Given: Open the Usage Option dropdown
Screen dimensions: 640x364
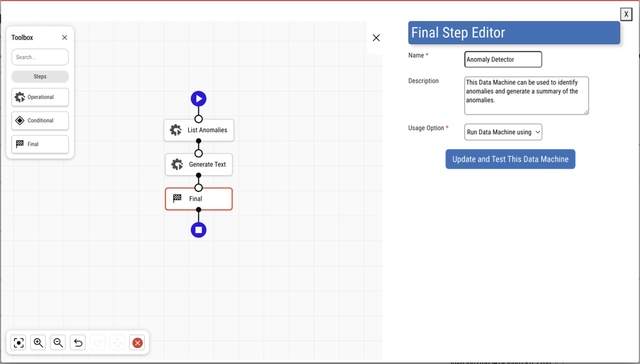Looking at the screenshot, I should pyautogui.click(x=503, y=132).
